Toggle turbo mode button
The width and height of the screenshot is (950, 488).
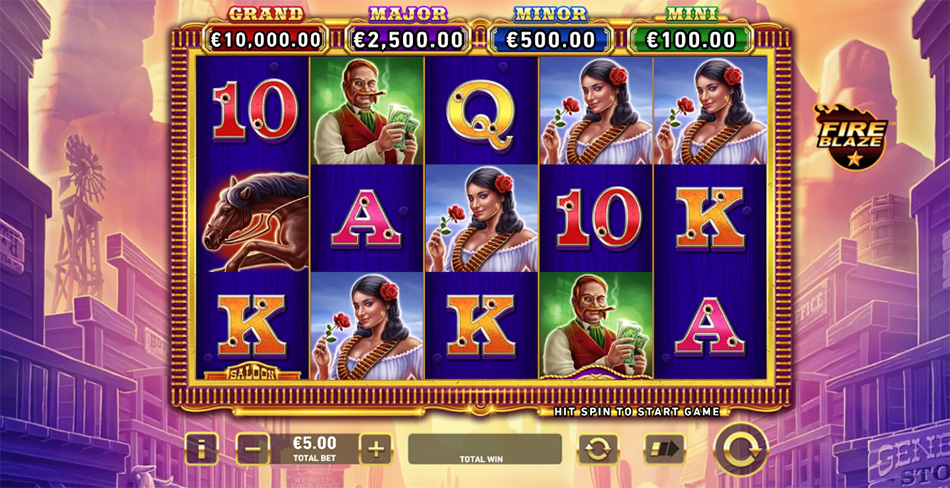point(664,449)
